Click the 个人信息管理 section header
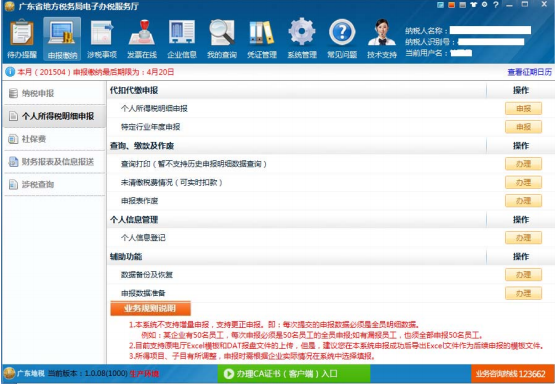The height and width of the screenshot is (386, 558). click(x=134, y=220)
